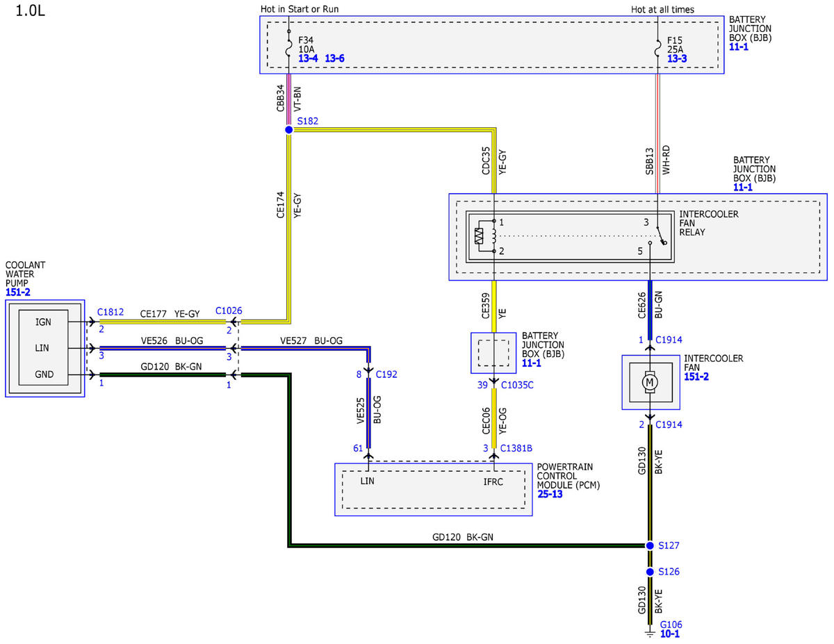Select connector label C1026
Image resolution: width=834 pixels, height=644 pixels.
[x=229, y=311]
